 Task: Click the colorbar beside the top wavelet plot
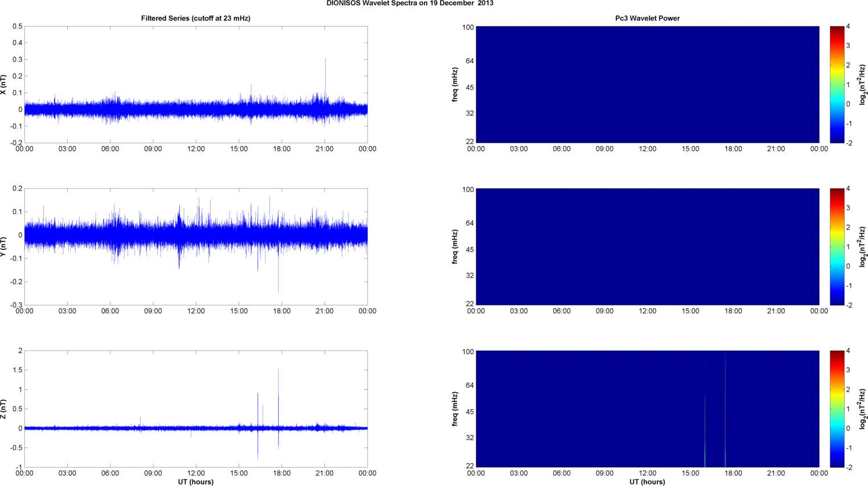[837, 84]
